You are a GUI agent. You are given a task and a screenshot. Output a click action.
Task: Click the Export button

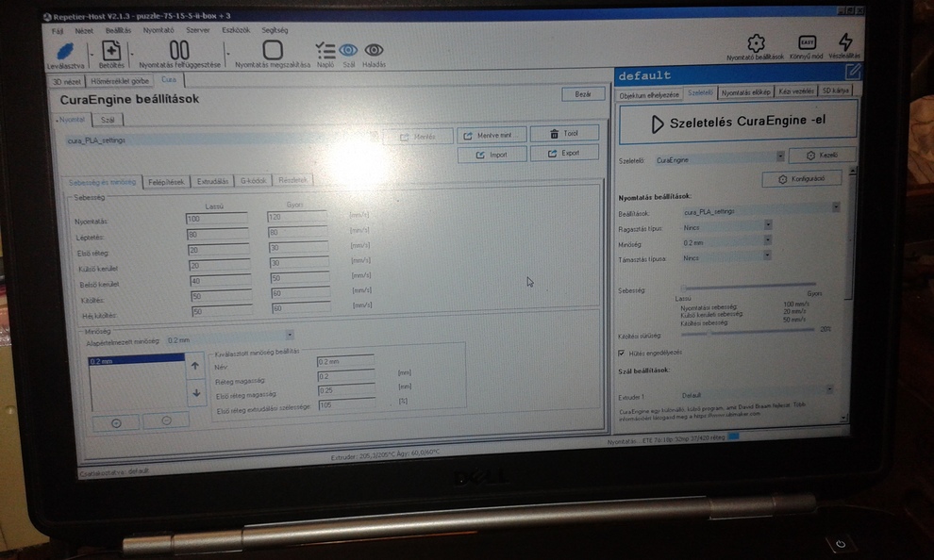(x=564, y=153)
